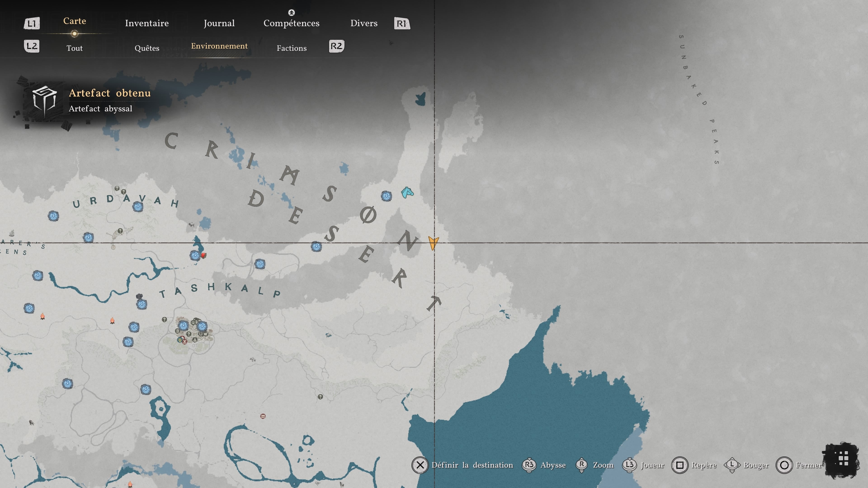
Task: Switch to the Carte tab
Action: [x=74, y=21]
